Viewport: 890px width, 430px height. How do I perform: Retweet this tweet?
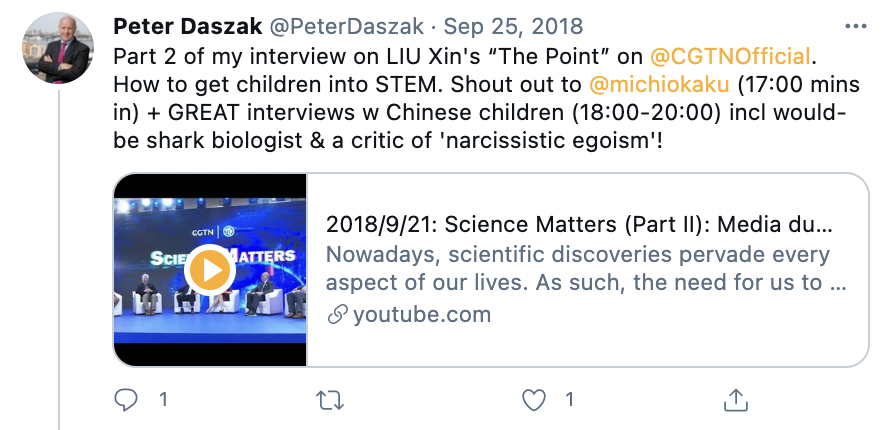(x=328, y=400)
